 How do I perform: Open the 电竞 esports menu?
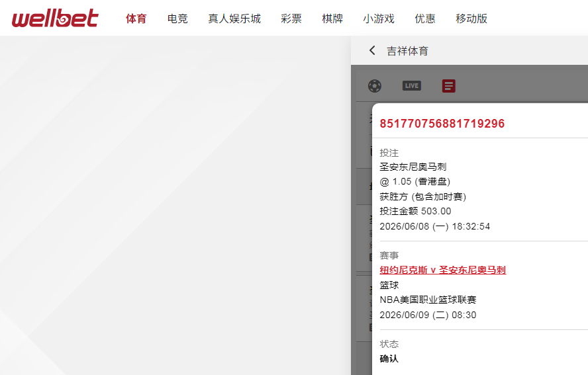coord(177,19)
